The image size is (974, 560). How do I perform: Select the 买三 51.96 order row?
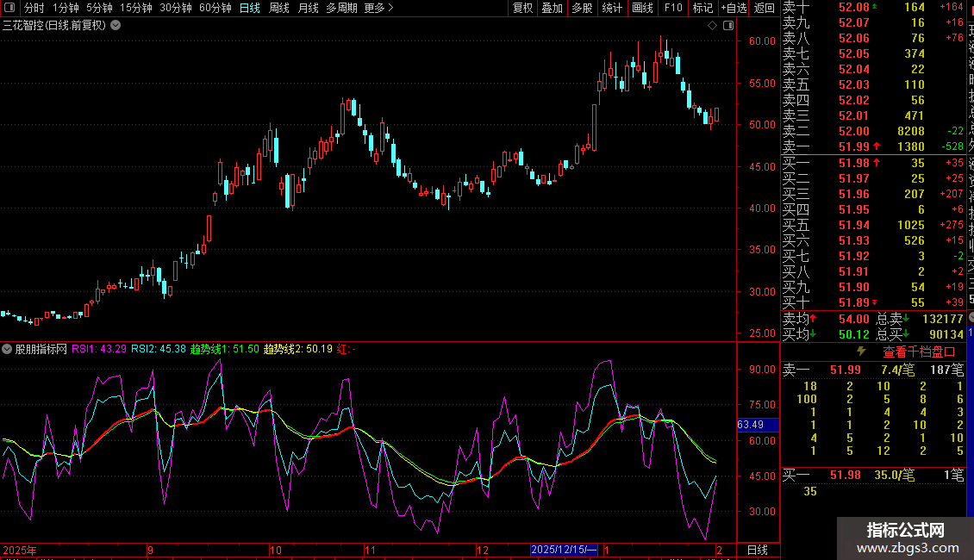pos(874,194)
